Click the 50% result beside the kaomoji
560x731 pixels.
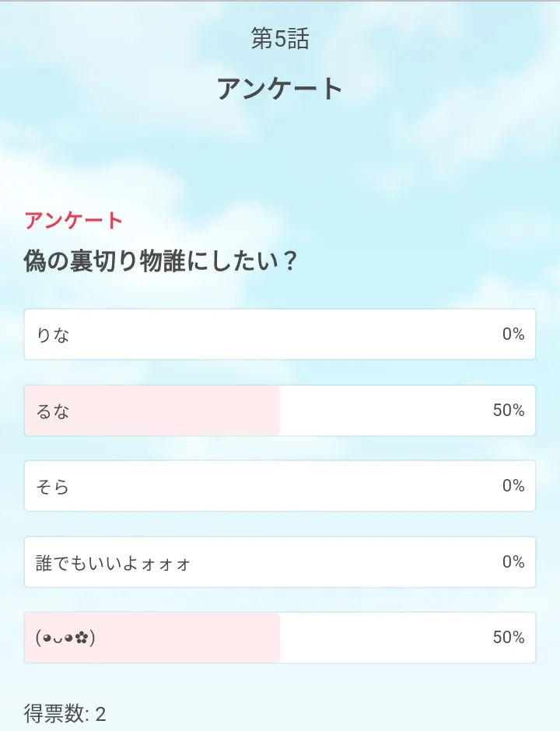(x=509, y=638)
